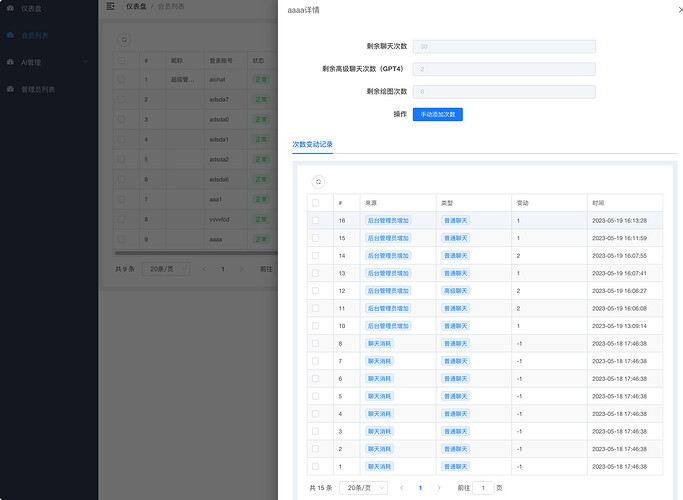Click the -1 change value in record row 5

click(519, 396)
